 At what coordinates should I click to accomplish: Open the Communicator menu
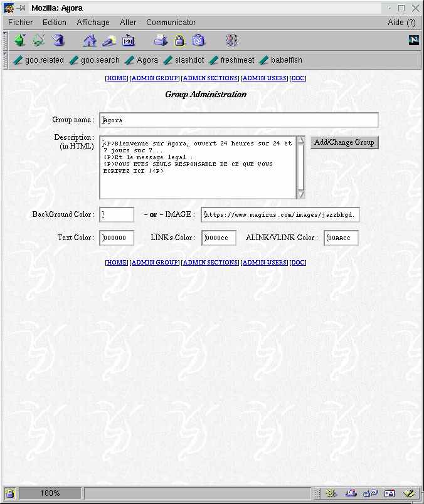(x=171, y=23)
